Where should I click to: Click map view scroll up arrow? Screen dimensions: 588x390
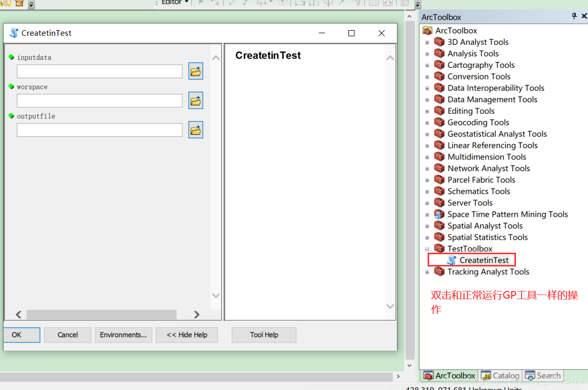pos(410,16)
